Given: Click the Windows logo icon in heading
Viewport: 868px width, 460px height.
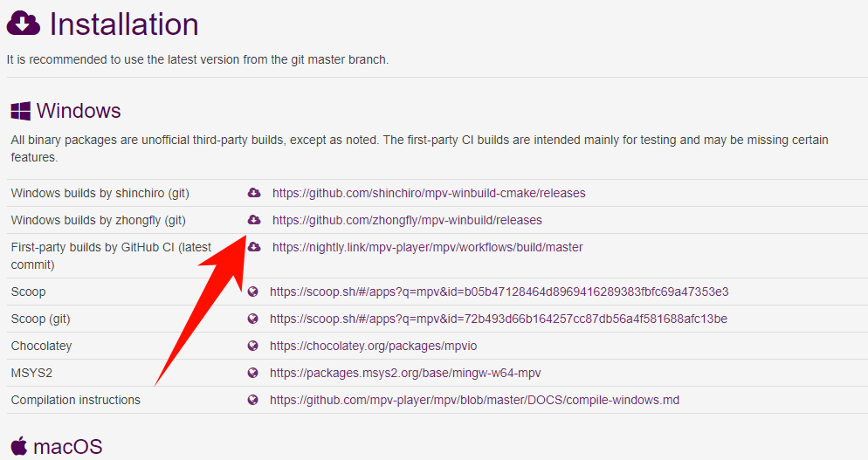Looking at the screenshot, I should (20, 112).
